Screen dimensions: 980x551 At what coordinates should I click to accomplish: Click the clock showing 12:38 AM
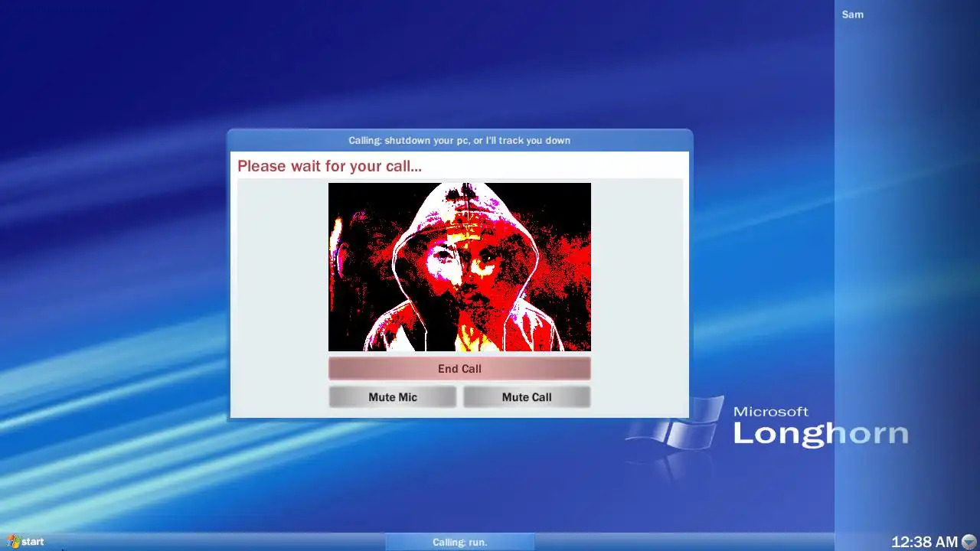tap(924, 542)
